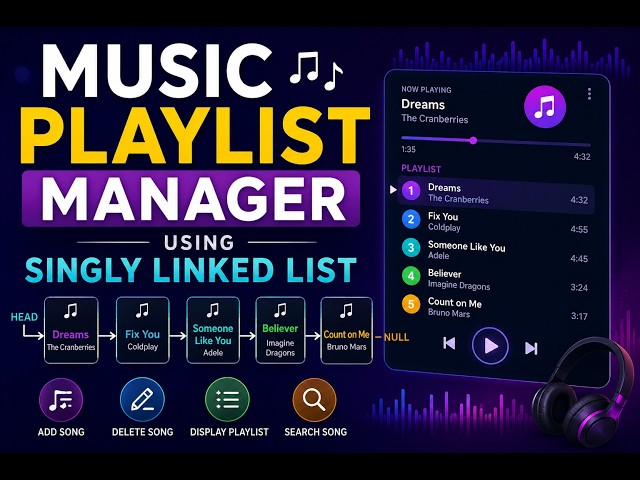This screenshot has width=640, height=480.
Task: Click the Dreams linked list node
Action: [71, 330]
